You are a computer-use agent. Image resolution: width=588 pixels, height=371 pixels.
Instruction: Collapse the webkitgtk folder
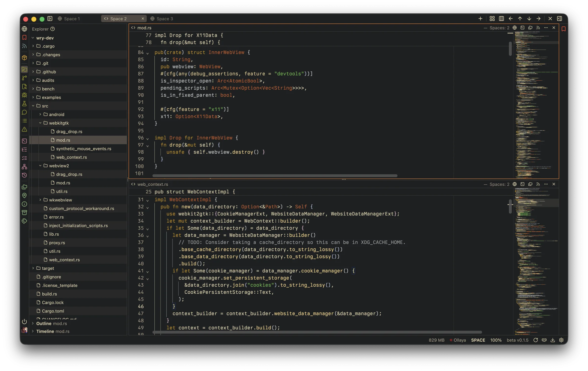(x=40, y=123)
